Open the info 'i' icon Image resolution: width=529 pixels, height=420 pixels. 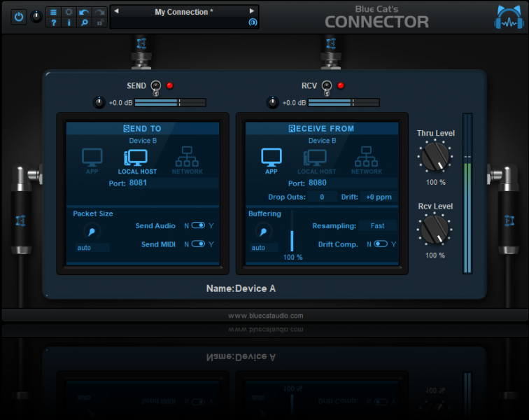pyautogui.click(x=69, y=22)
